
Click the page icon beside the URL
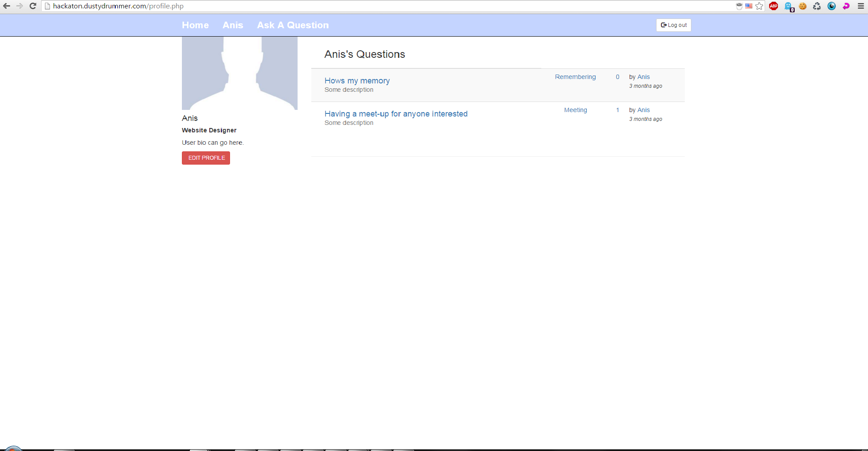(48, 6)
